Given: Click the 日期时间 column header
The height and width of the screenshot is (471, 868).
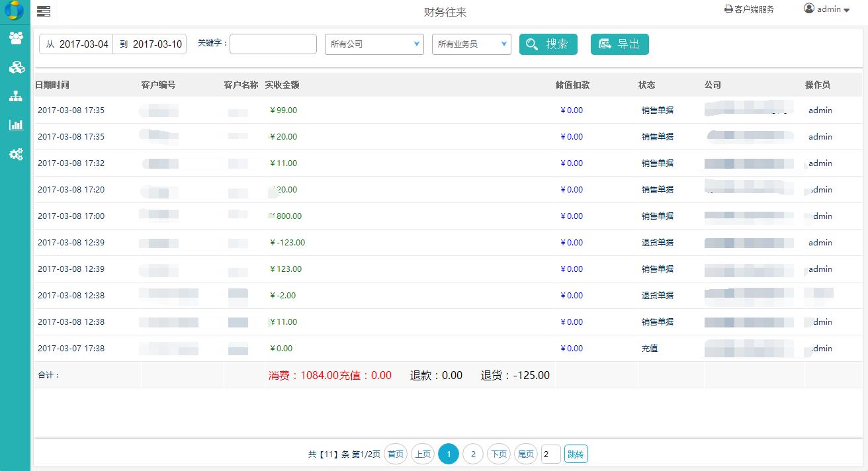Looking at the screenshot, I should pyautogui.click(x=52, y=85).
